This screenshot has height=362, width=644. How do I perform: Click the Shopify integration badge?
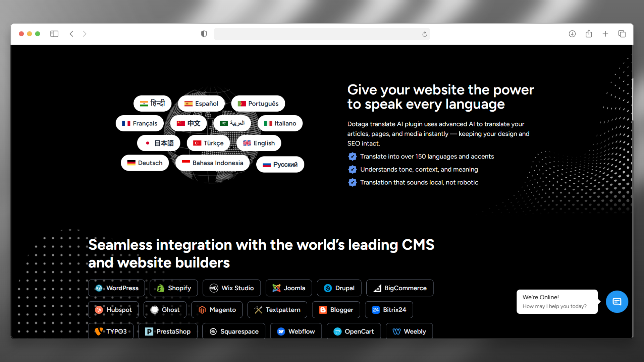click(x=174, y=288)
